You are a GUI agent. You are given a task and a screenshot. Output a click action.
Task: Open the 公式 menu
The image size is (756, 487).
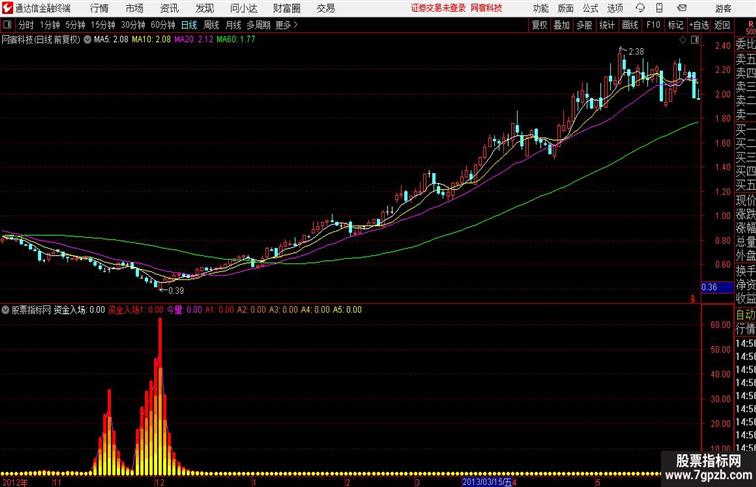(x=590, y=8)
